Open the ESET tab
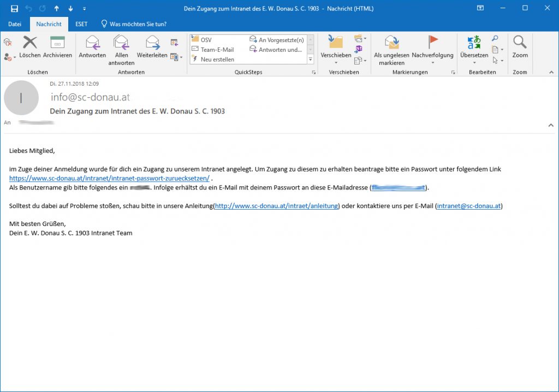Viewport: 559px width, 392px height. pyautogui.click(x=81, y=24)
